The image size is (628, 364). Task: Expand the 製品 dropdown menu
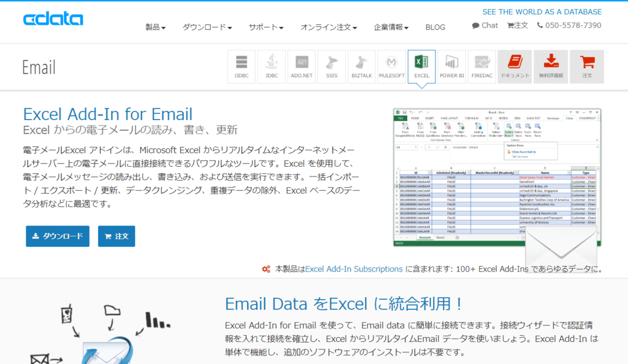pos(155,27)
